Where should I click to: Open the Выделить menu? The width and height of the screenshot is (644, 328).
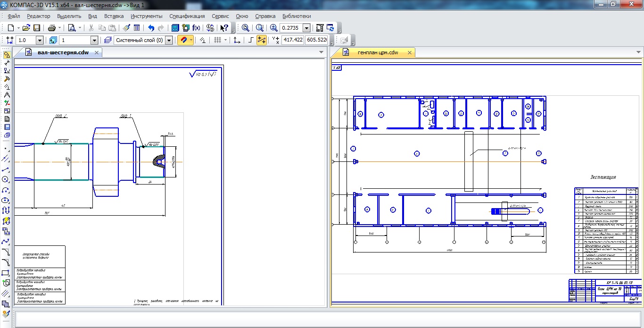(x=69, y=16)
